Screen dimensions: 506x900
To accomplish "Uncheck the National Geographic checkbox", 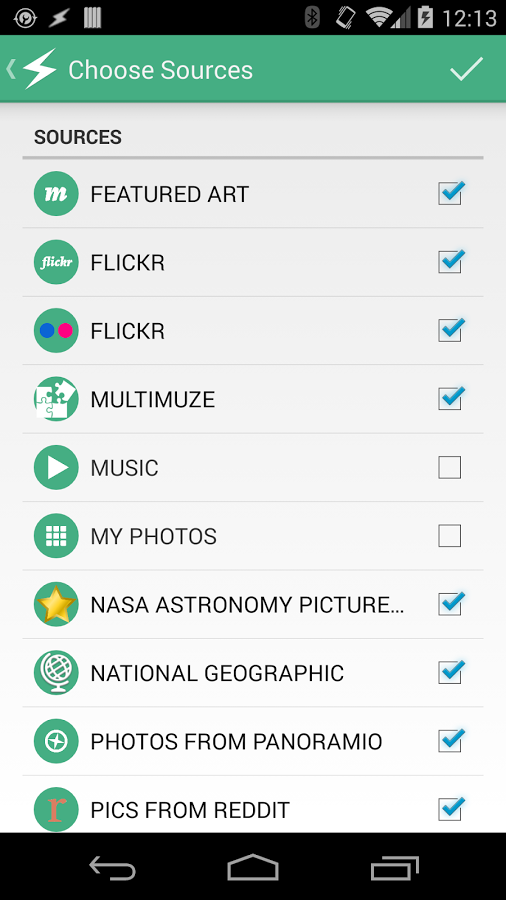I will pyautogui.click(x=450, y=672).
